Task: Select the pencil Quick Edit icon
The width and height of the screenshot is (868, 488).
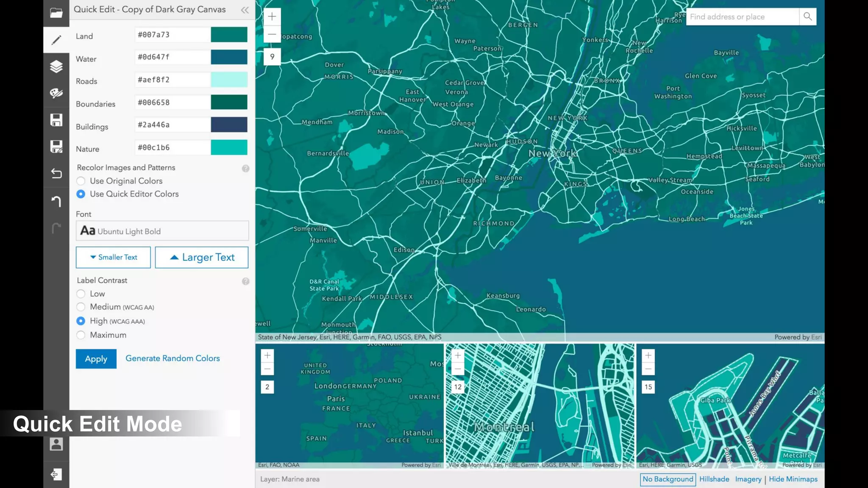Action: tap(56, 40)
